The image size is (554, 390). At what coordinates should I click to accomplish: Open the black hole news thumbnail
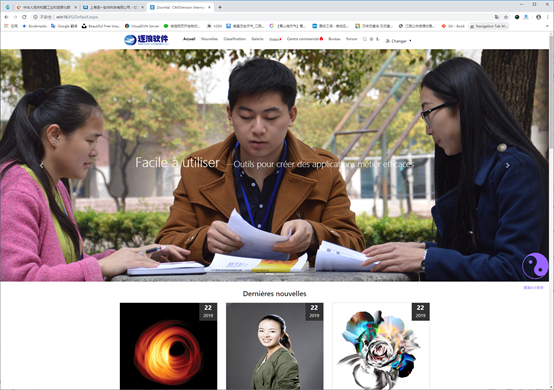tap(169, 346)
